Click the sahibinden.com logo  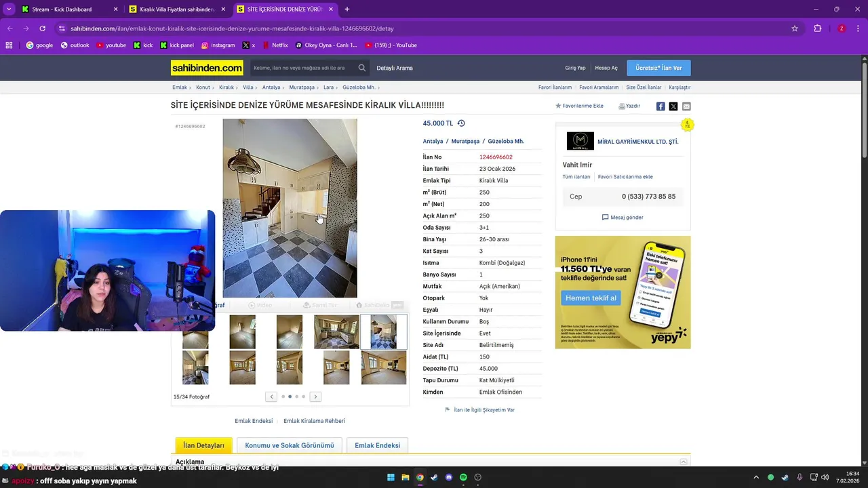[207, 68]
